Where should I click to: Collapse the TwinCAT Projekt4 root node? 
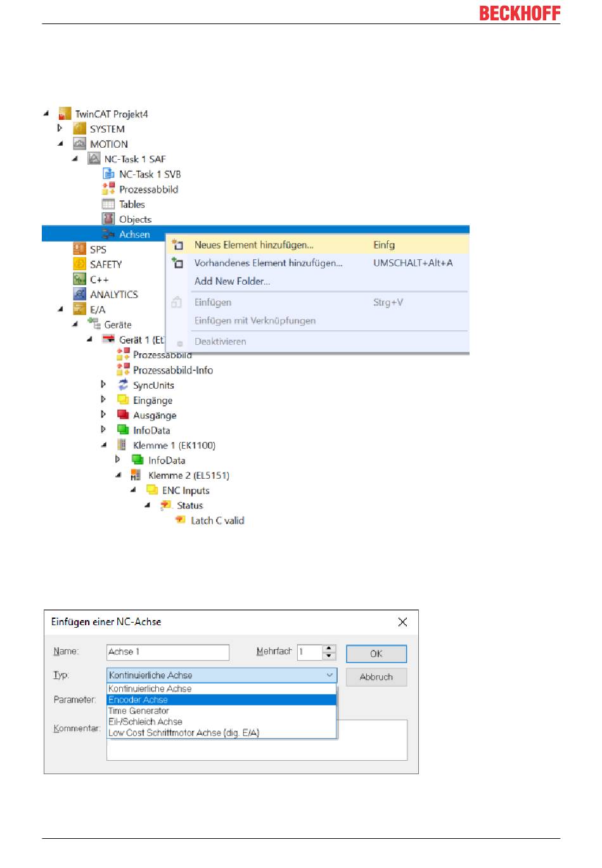coord(46,113)
